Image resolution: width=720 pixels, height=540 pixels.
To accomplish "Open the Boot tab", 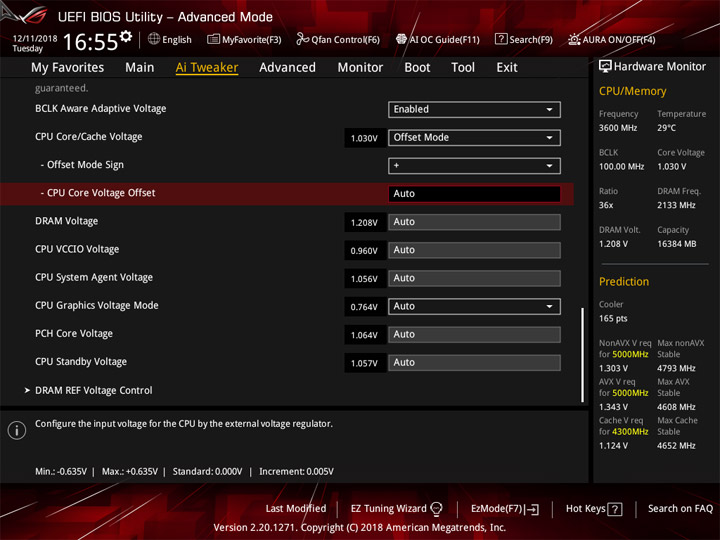I will click(x=417, y=68).
